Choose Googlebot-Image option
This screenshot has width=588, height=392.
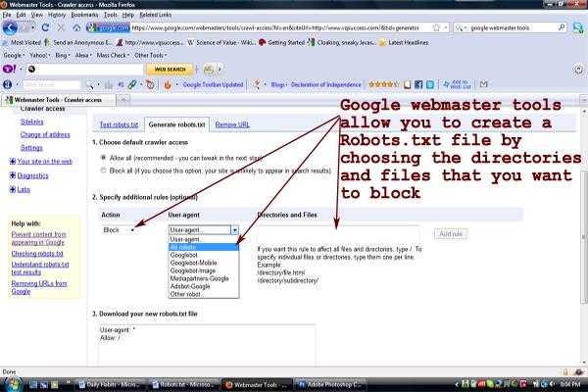(x=203, y=270)
